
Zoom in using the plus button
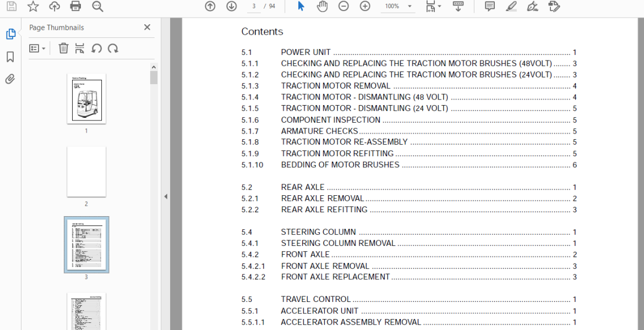click(x=365, y=7)
